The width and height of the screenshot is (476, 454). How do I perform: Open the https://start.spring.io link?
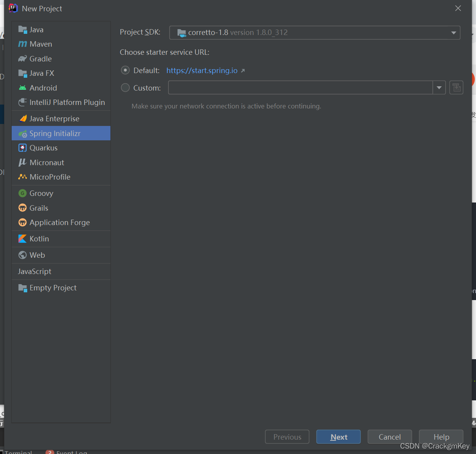pyautogui.click(x=202, y=70)
